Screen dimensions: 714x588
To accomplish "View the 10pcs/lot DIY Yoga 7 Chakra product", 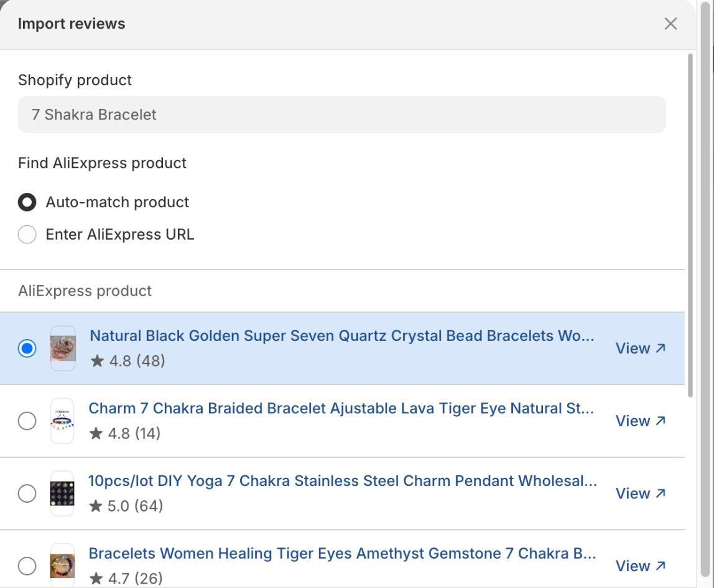I will 641,493.
